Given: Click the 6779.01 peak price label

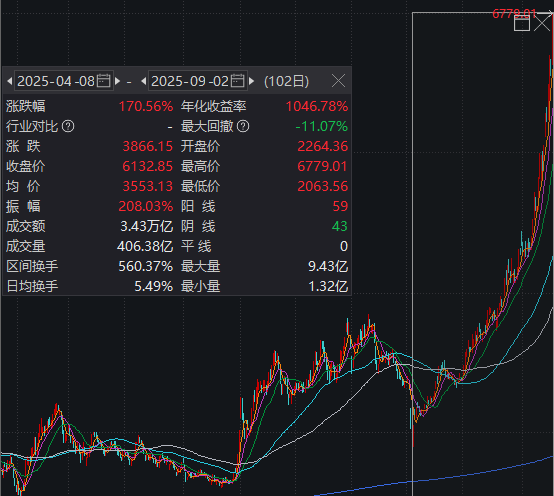Looking at the screenshot, I should click(x=514, y=14).
